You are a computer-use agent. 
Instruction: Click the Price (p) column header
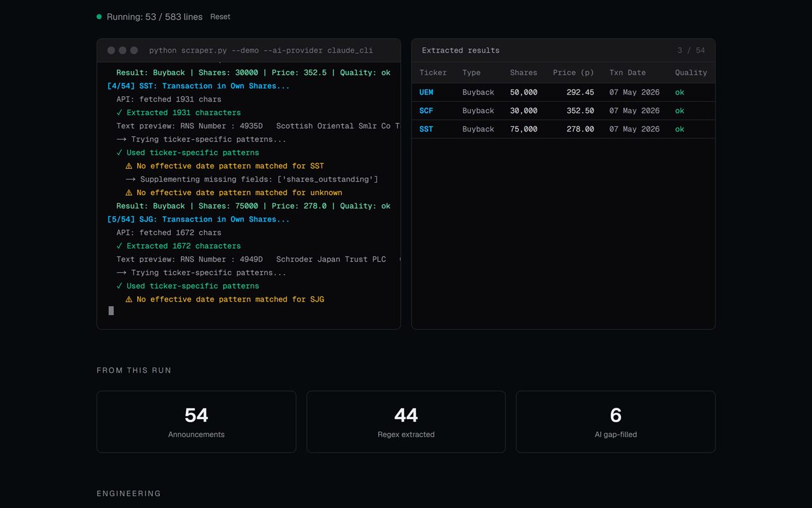tap(573, 72)
